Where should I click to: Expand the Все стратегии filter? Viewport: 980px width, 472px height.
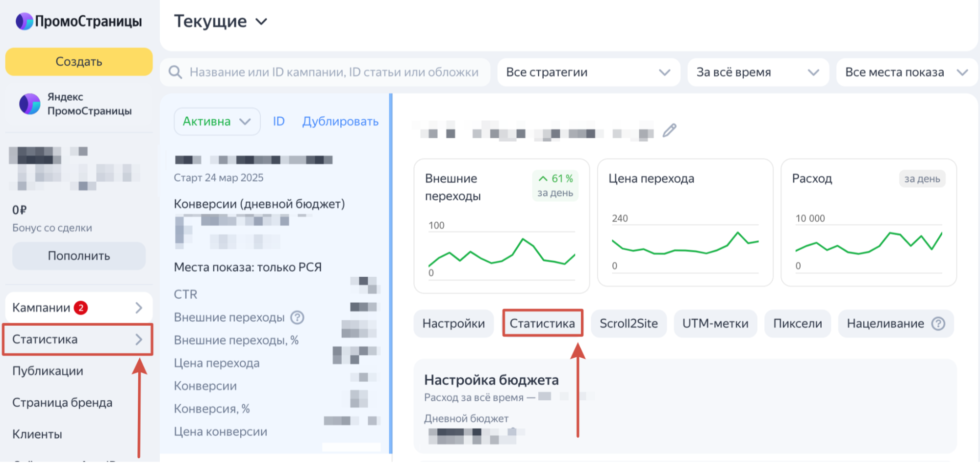tap(588, 73)
